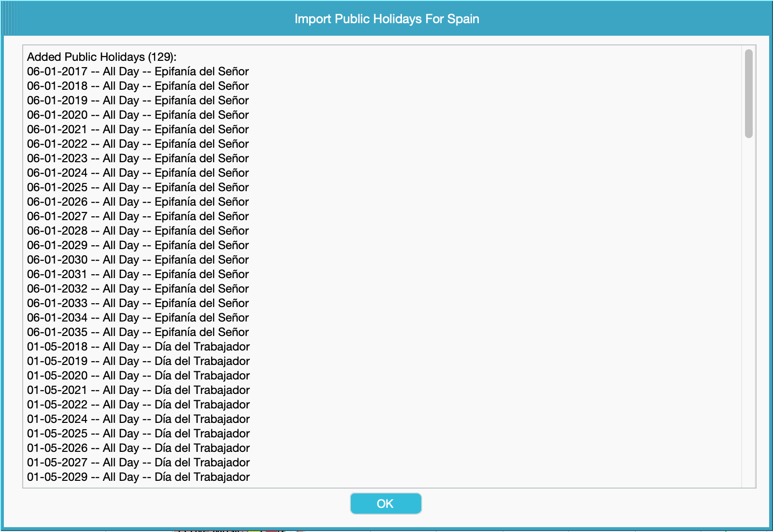The width and height of the screenshot is (773, 532).
Task: Select the 01-05-2024 Día del Trabajador row
Action: pos(138,419)
